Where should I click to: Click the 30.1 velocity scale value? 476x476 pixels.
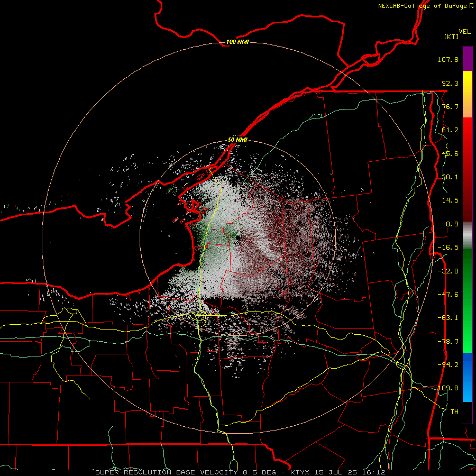coord(450,177)
